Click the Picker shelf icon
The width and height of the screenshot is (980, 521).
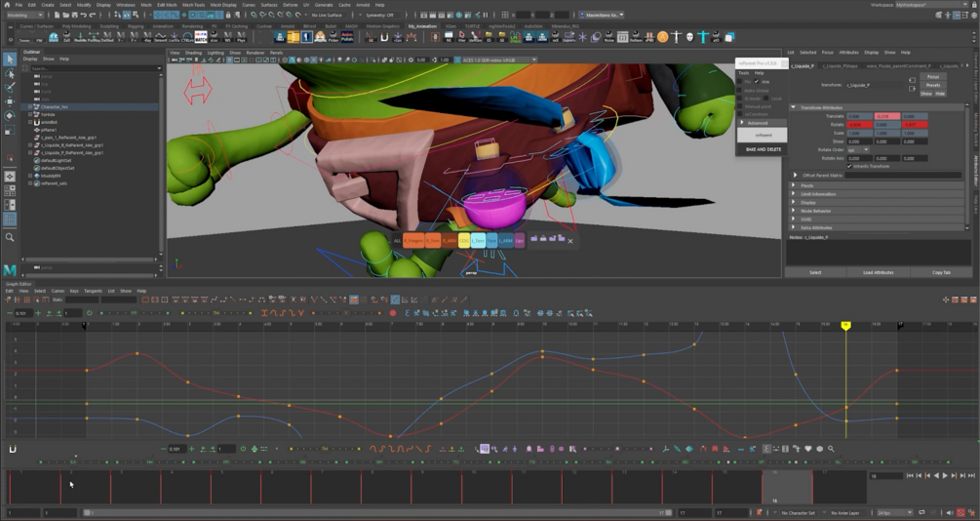[x=333, y=37]
